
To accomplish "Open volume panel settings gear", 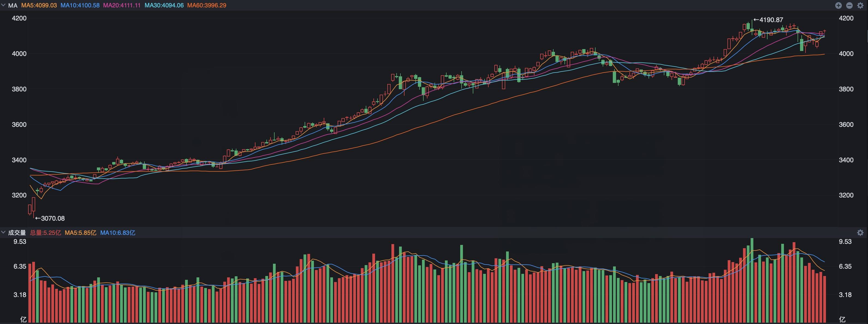I will click(860, 233).
